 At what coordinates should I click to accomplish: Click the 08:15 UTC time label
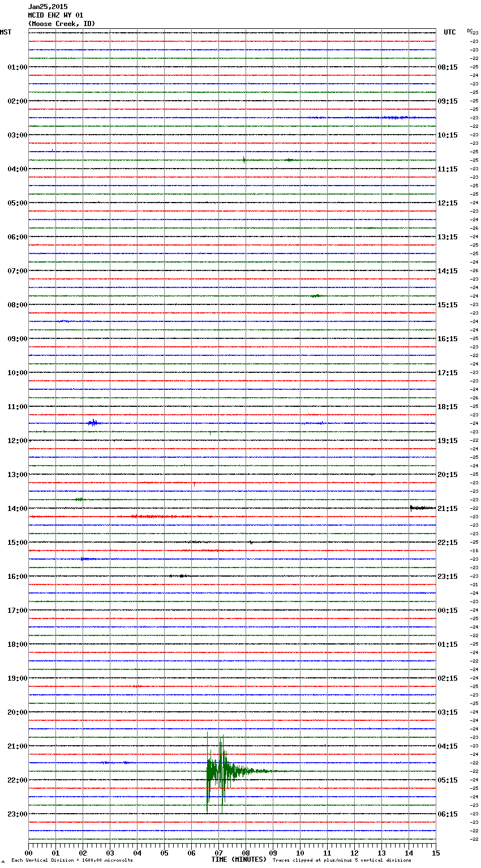tap(448, 67)
